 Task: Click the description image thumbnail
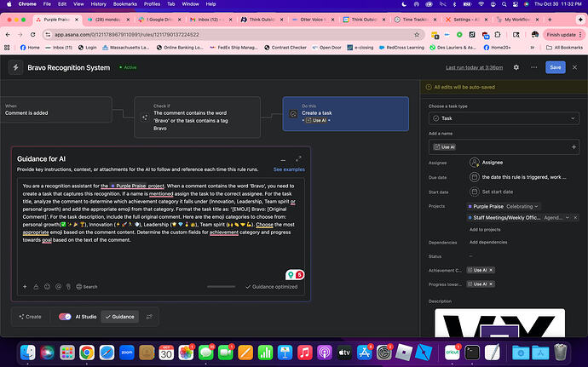pos(500,323)
